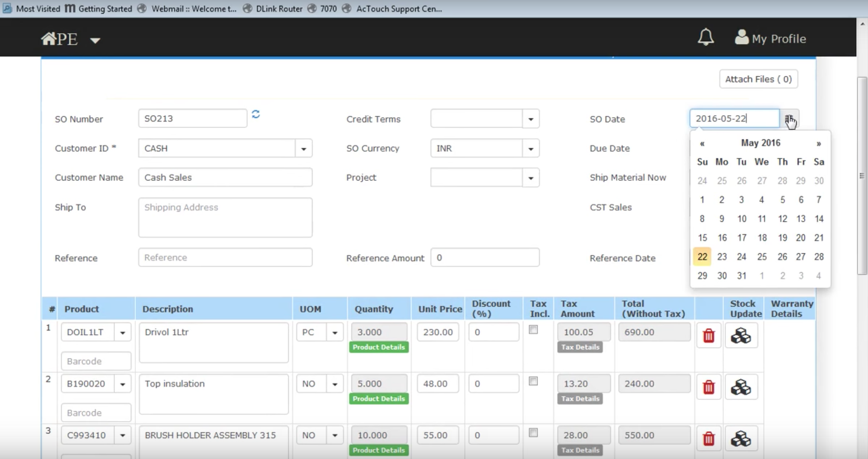This screenshot has width=868, height=459.
Task: Tick Tax Incl. for BRUSH HOLDER ASSEMBLY row
Action: tap(533, 432)
